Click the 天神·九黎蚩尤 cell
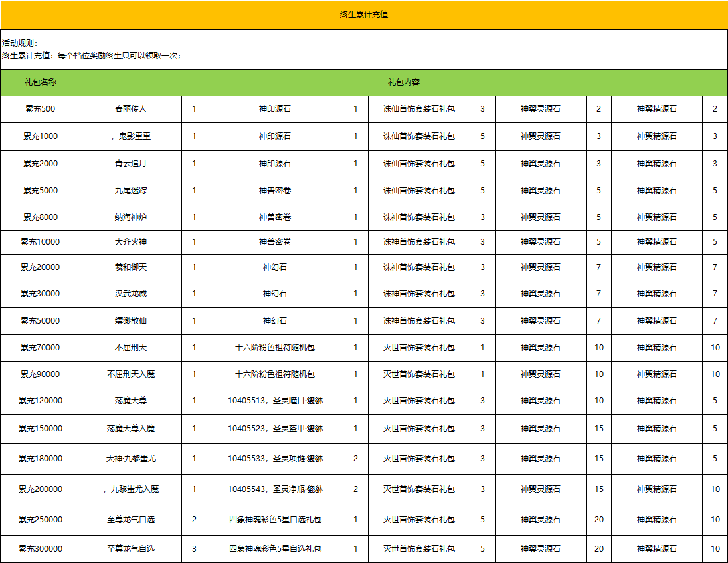728x563 pixels. pos(131,459)
